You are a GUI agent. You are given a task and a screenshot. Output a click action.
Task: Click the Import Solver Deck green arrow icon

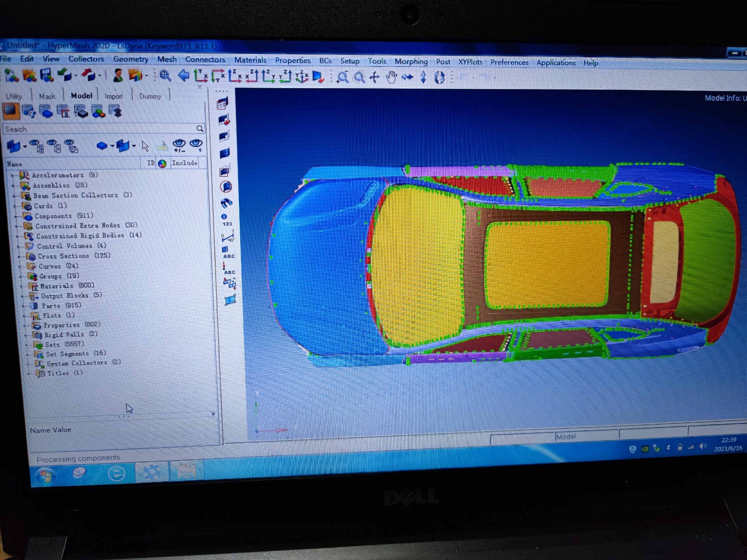tap(64, 75)
